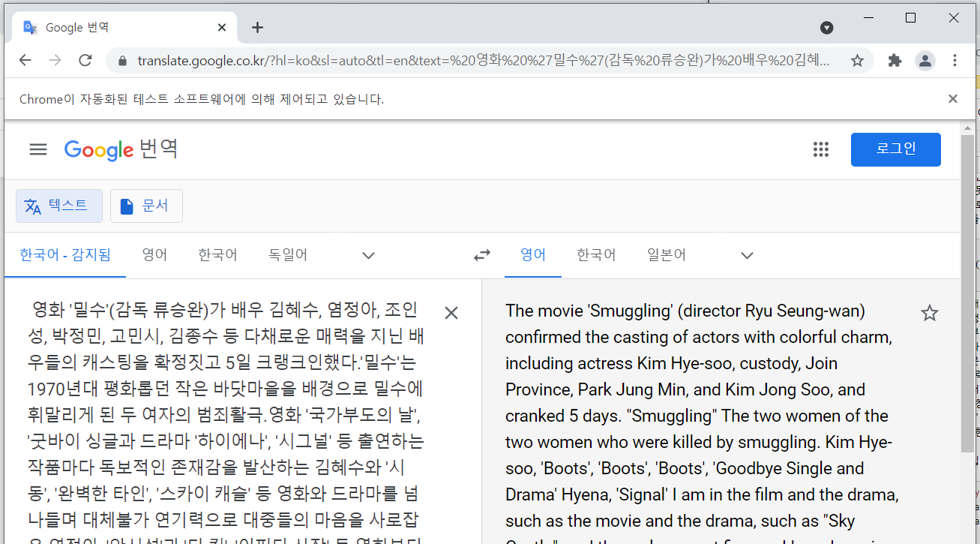
Task: Close the Google 번역 browser tab
Action: point(222,28)
